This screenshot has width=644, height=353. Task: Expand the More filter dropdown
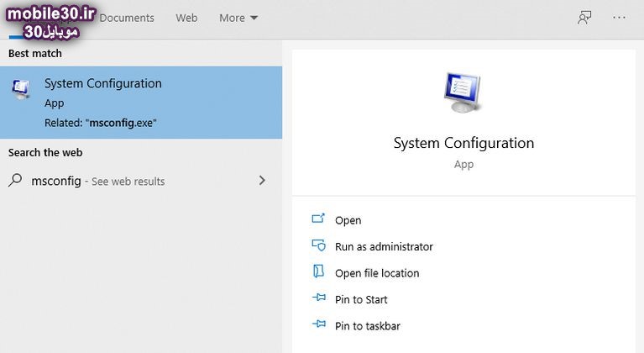point(238,18)
